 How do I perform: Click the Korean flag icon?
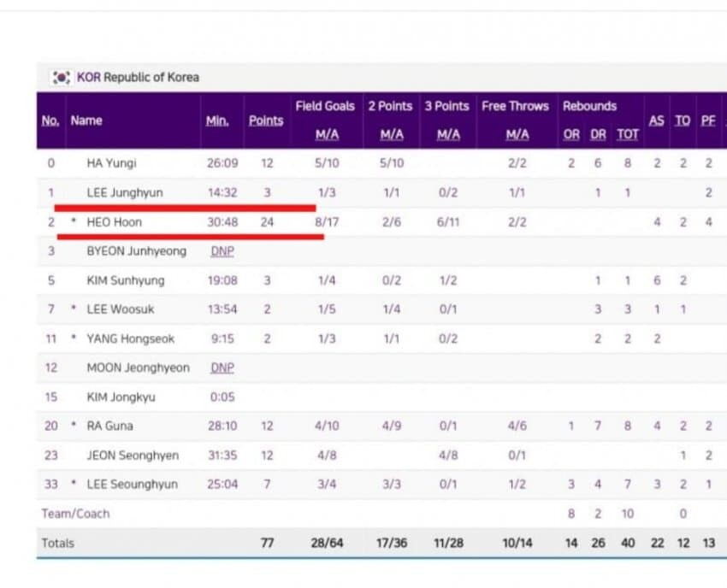point(62,77)
